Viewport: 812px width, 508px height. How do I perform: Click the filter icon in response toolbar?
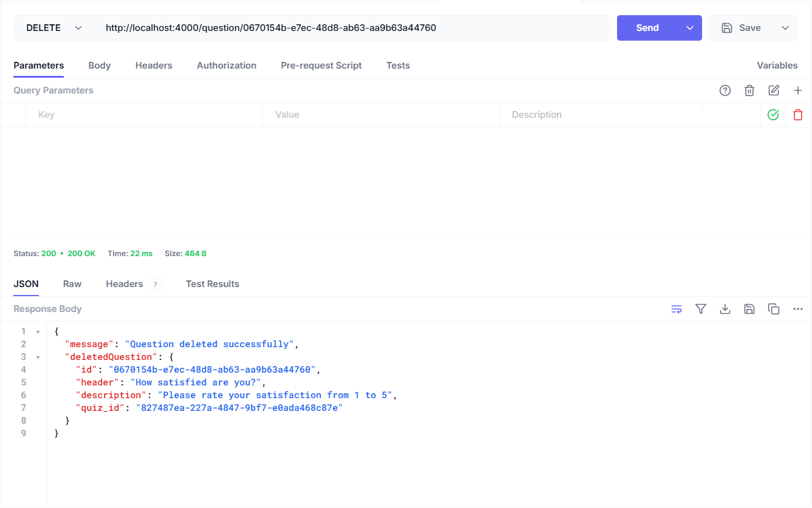(700, 309)
